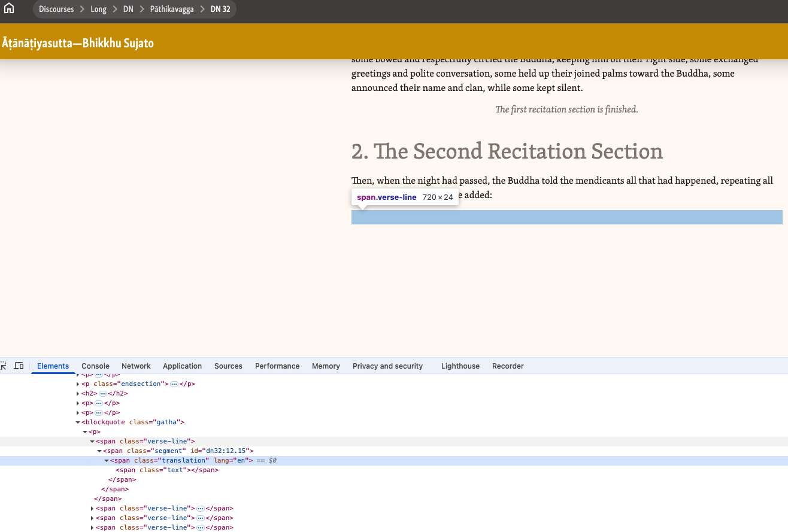Image resolution: width=788 pixels, height=532 pixels.
Task: Select the Lighthouse tab
Action: [x=460, y=366]
